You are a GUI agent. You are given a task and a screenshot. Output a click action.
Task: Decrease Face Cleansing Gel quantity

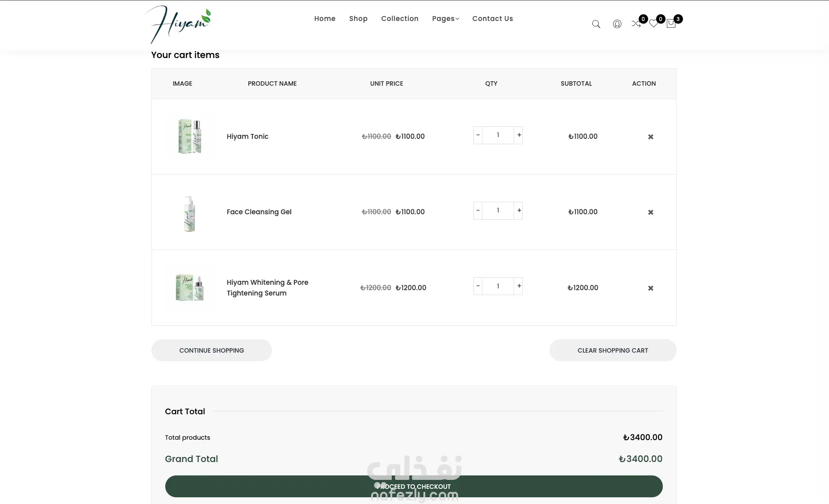point(478,210)
